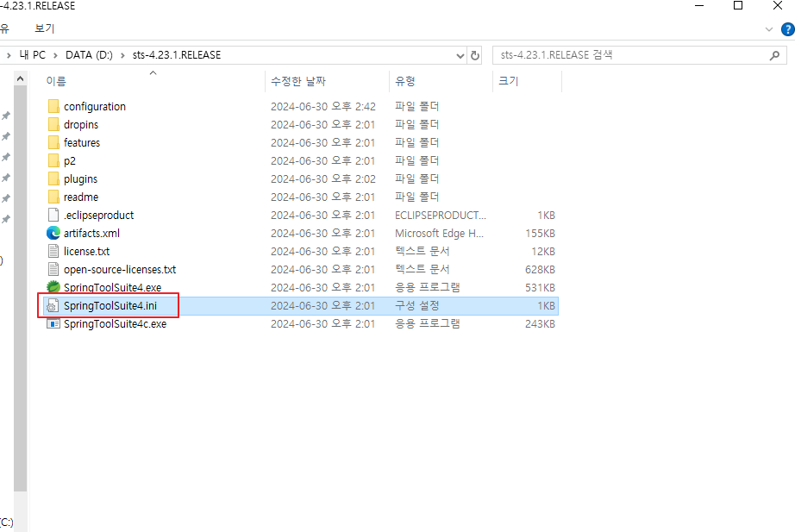Select the p2 folder icon
The image size is (795, 532).
click(53, 160)
